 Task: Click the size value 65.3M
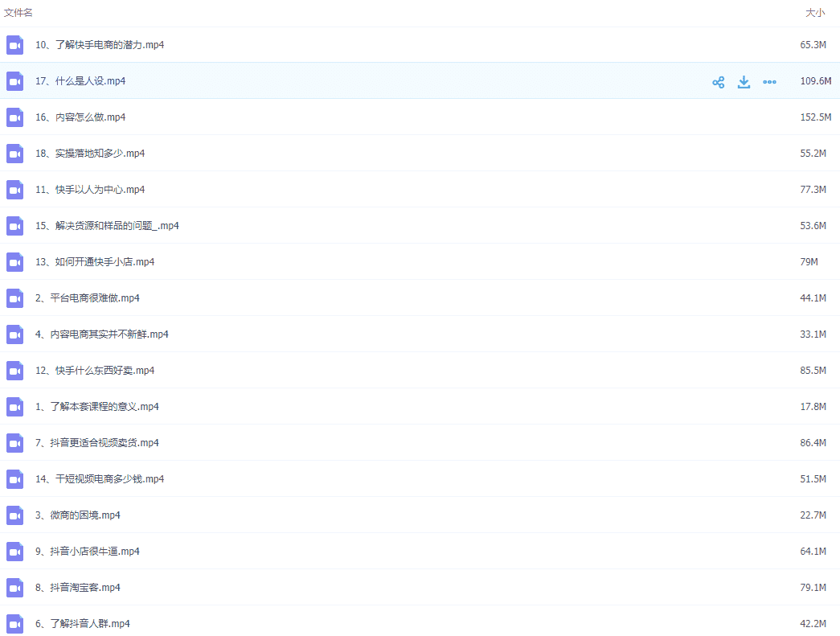click(x=813, y=45)
